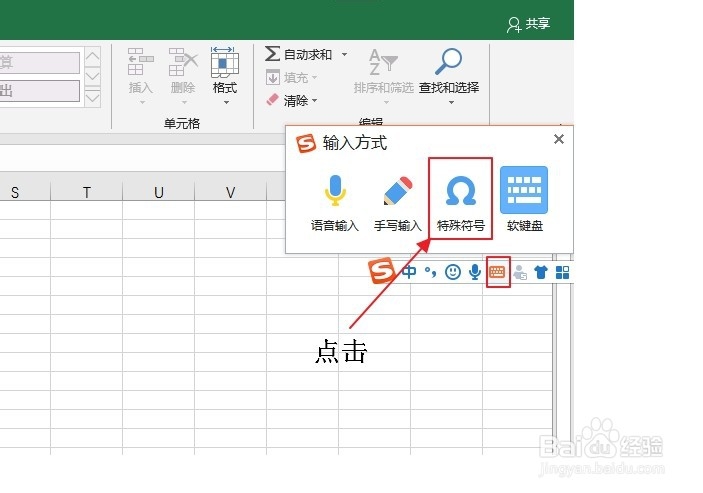703x493 pixels.
Task: Open skin shirt icon on Sogou bar
Action: [541, 272]
